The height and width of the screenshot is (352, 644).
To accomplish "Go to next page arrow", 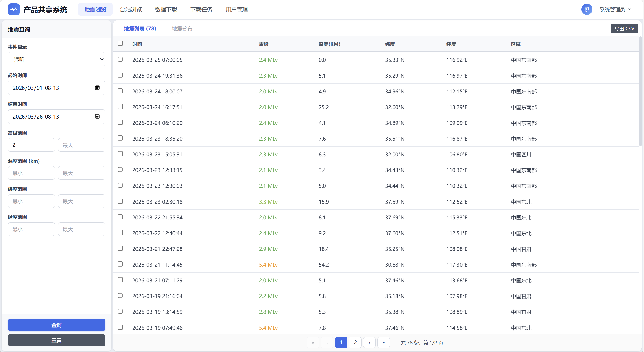I will pyautogui.click(x=369, y=343).
